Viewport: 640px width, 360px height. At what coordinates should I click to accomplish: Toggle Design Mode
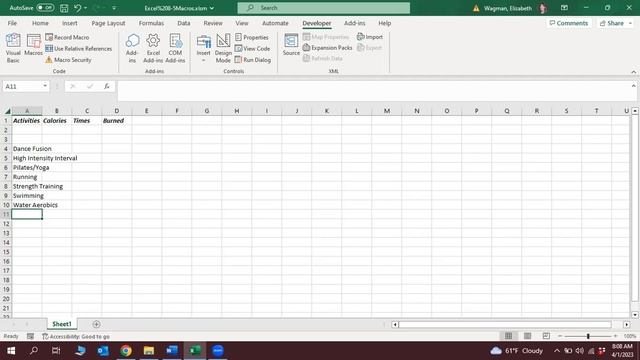[223, 48]
